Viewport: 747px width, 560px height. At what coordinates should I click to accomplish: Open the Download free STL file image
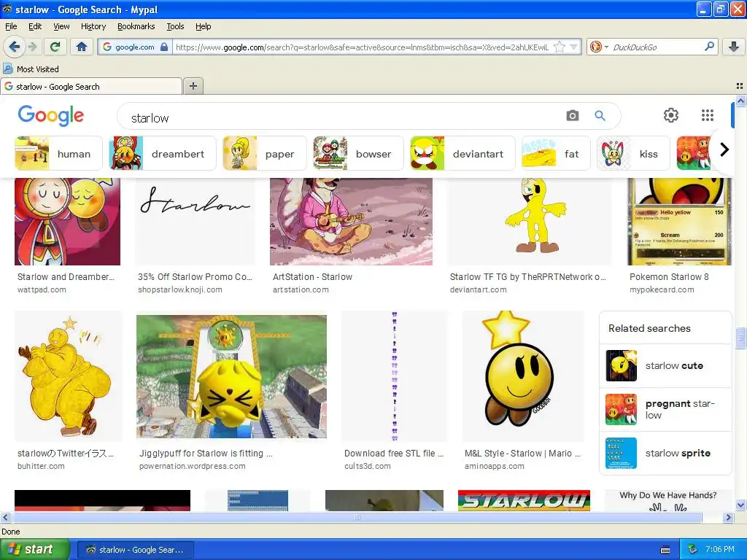pos(395,376)
